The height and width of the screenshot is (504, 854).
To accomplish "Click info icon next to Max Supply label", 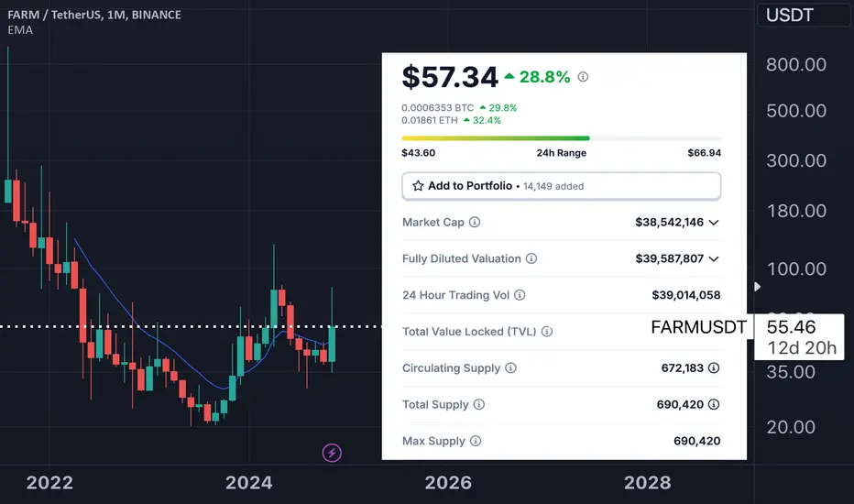I will [476, 441].
